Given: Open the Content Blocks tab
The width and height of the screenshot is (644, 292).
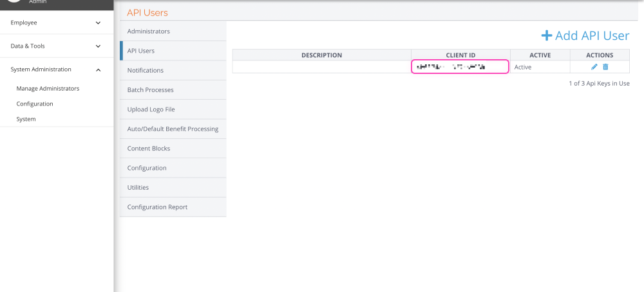Looking at the screenshot, I should (149, 149).
